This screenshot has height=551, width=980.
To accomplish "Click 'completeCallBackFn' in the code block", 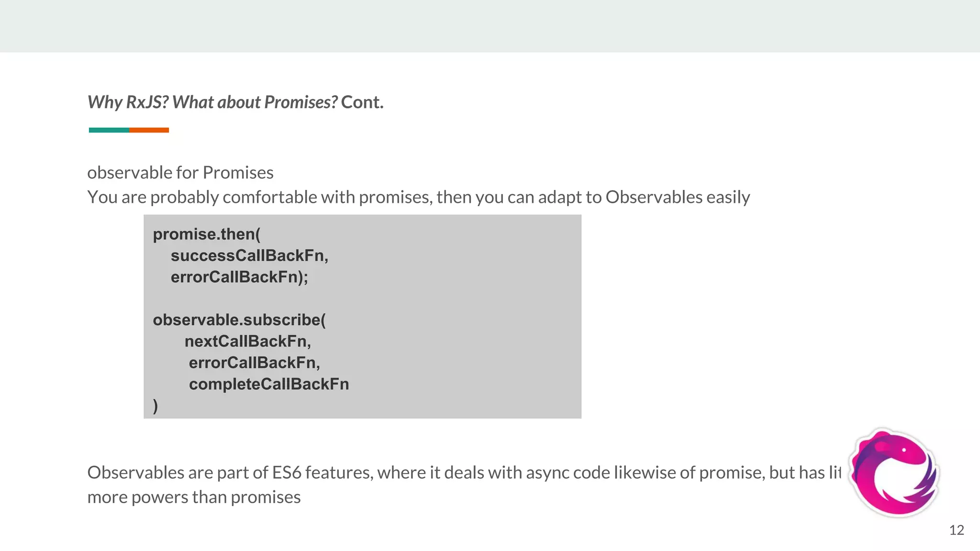I will (268, 385).
